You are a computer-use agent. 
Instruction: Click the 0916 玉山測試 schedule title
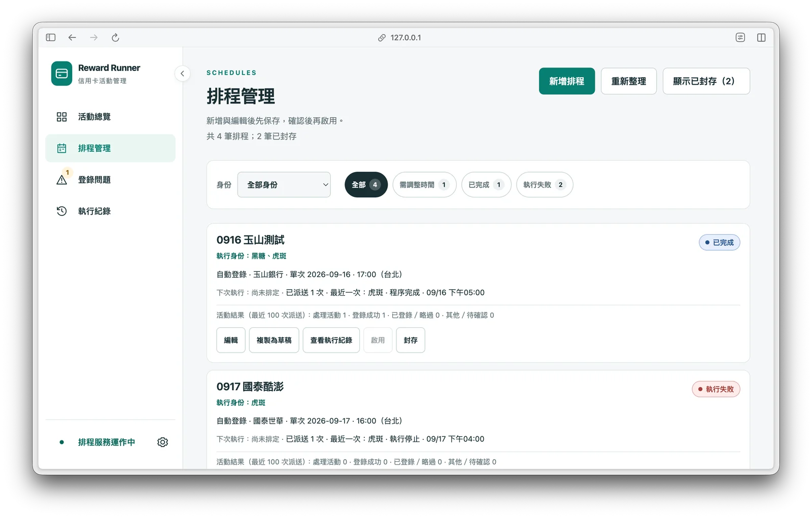pyautogui.click(x=250, y=240)
